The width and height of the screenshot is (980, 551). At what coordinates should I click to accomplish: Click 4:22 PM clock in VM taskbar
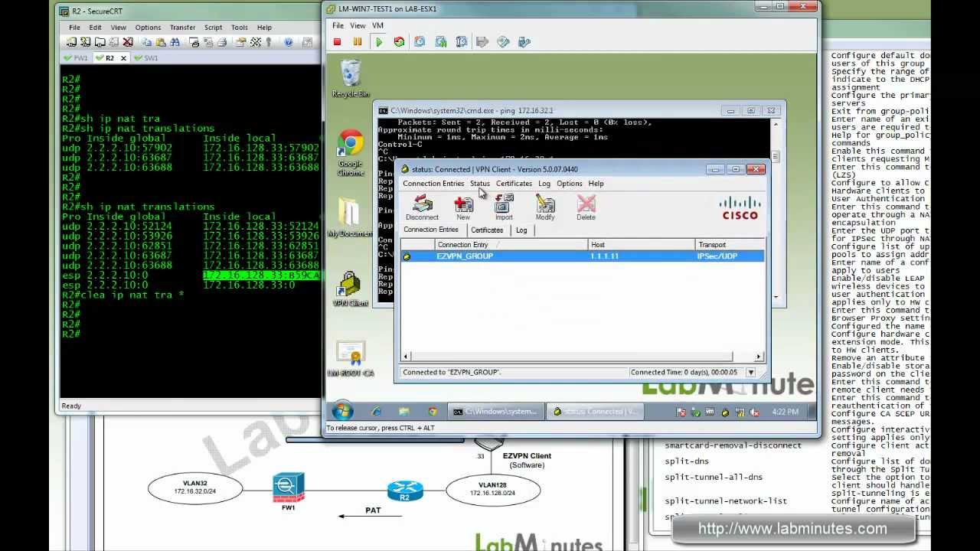tap(785, 412)
